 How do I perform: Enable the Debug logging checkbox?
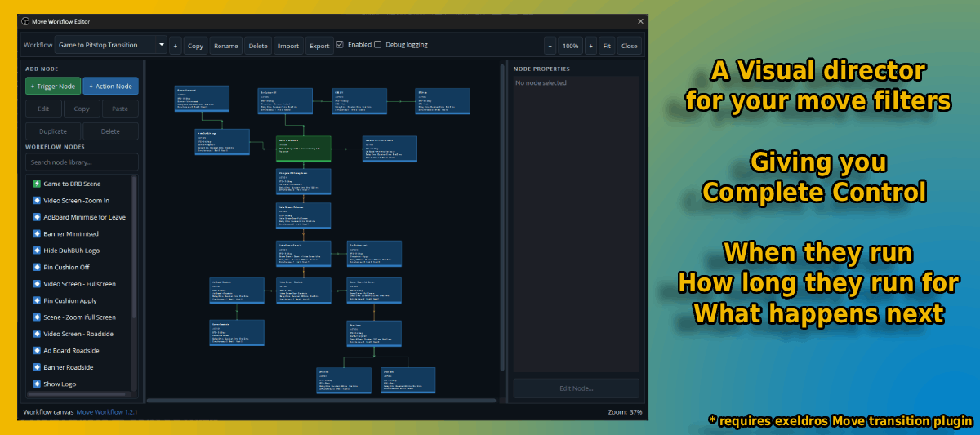(x=377, y=45)
